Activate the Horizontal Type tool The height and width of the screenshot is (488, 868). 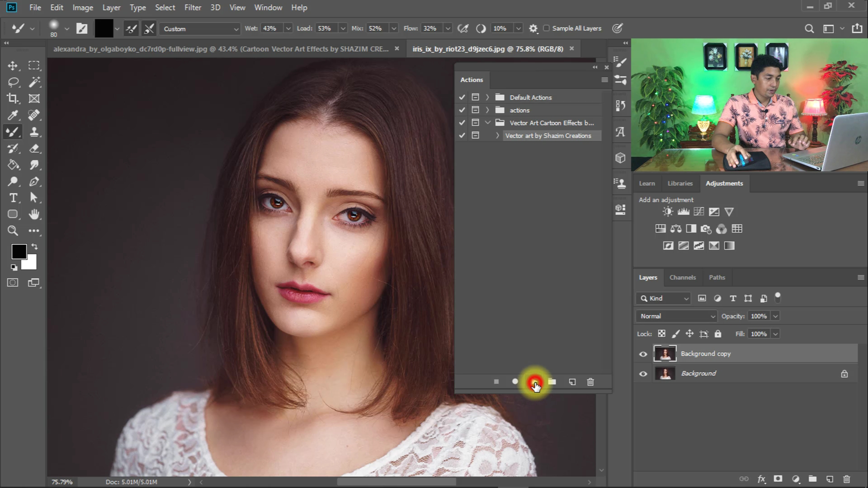[13, 198]
